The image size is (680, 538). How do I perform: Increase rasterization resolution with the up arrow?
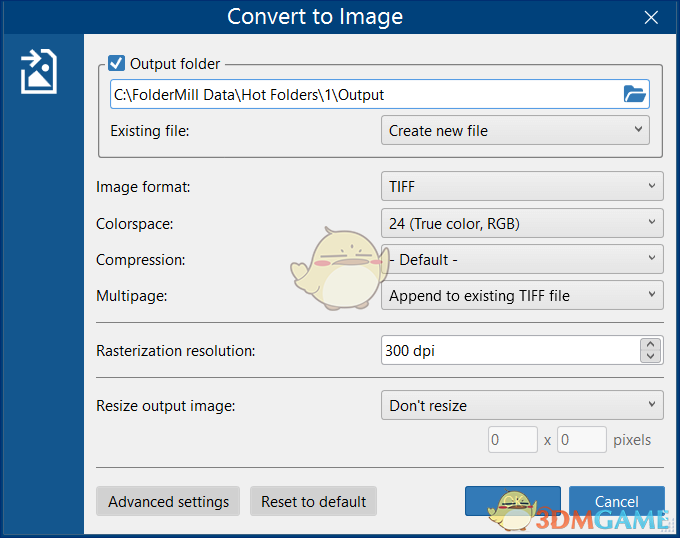click(x=651, y=345)
